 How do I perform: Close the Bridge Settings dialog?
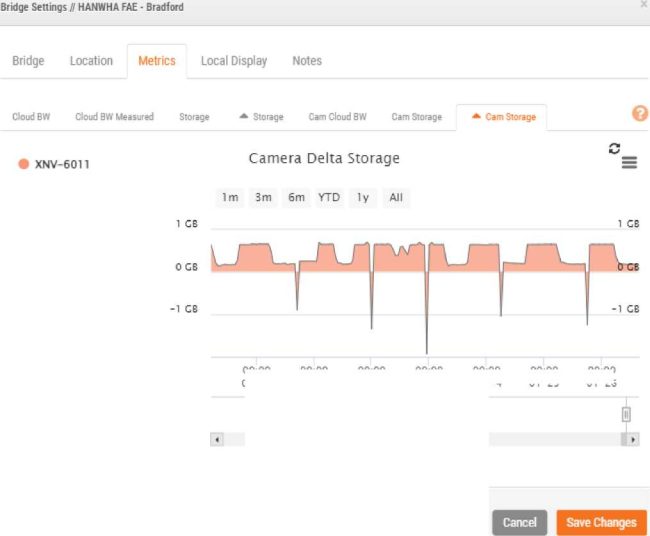point(643,6)
